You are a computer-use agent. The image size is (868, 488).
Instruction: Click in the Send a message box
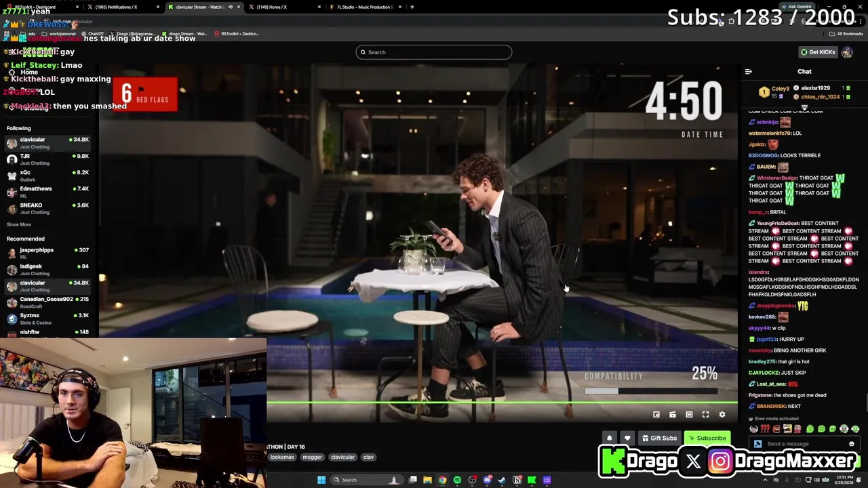(806, 444)
